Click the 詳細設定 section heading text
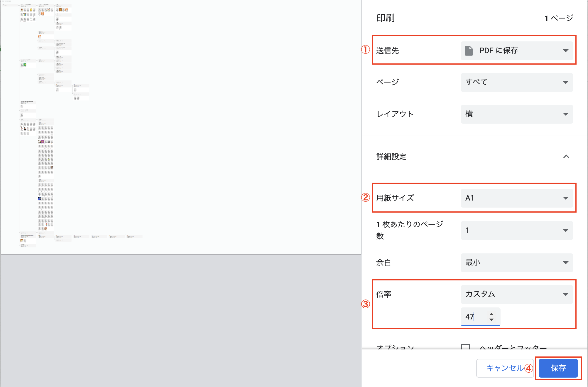This screenshot has height=387, width=588. pyautogui.click(x=391, y=157)
